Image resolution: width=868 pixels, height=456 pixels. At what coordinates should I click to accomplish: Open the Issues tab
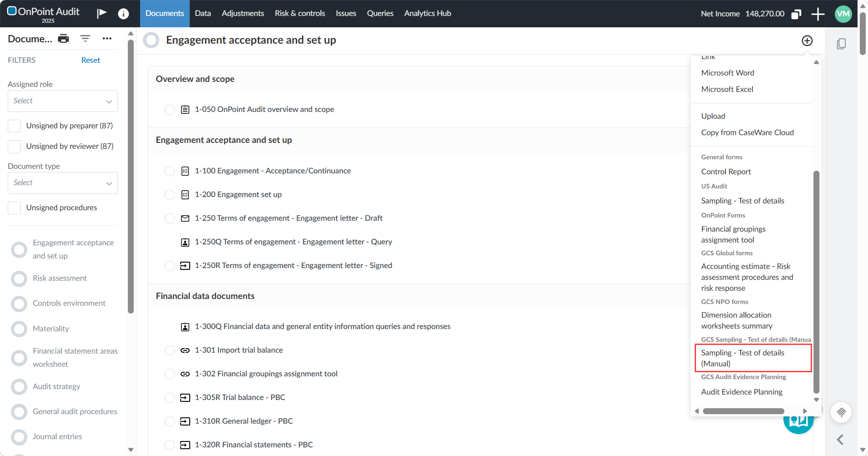[x=346, y=14]
